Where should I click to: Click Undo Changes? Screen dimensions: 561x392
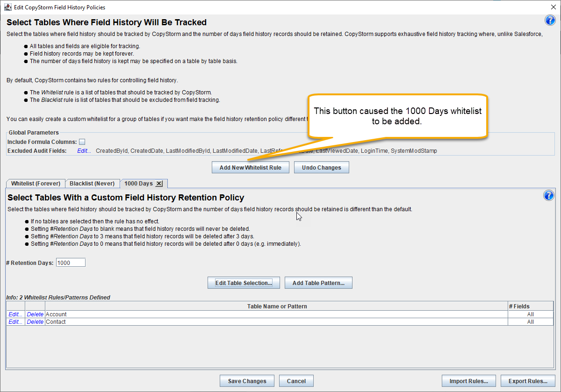(x=322, y=167)
